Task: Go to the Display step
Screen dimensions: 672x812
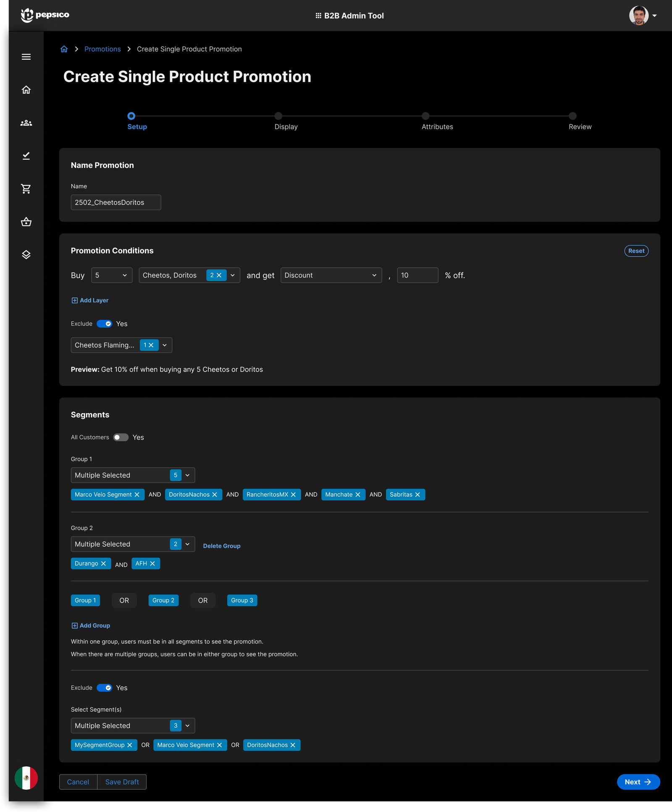Action: point(286,121)
